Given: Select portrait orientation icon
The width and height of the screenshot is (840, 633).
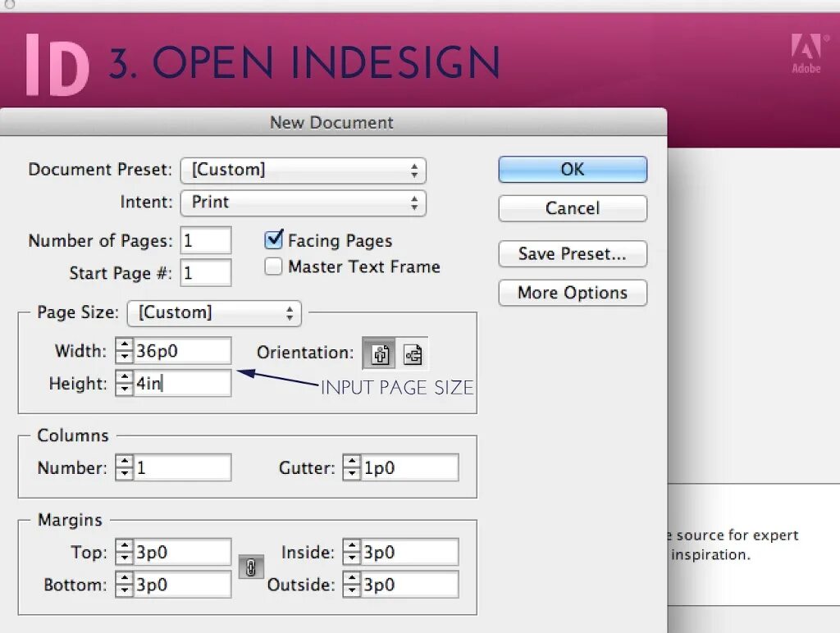Looking at the screenshot, I should click(379, 353).
